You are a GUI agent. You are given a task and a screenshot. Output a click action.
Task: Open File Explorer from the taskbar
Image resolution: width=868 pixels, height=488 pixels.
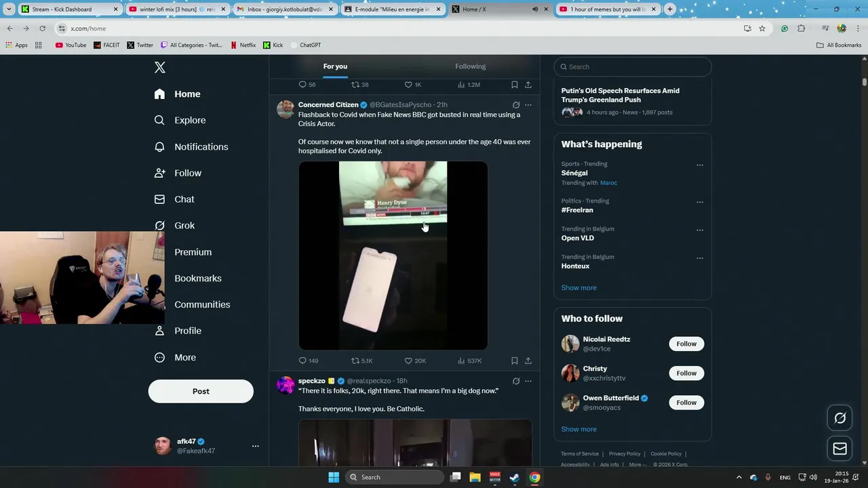coord(475,477)
